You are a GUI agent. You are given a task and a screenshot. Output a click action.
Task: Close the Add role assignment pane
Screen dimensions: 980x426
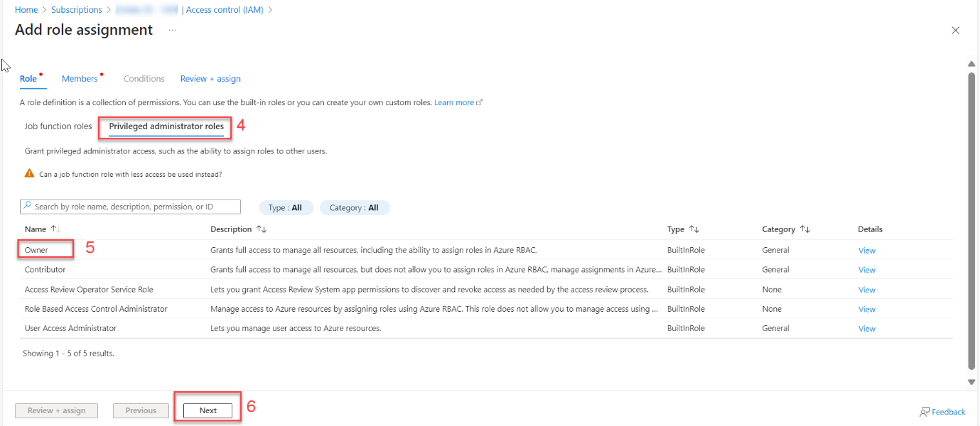[955, 31]
